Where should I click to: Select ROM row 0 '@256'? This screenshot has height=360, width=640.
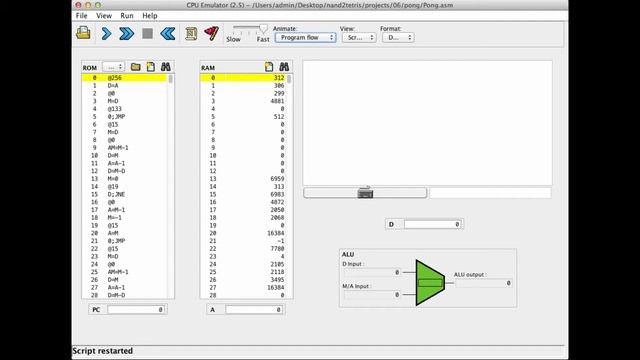pyautogui.click(x=124, y=78)
